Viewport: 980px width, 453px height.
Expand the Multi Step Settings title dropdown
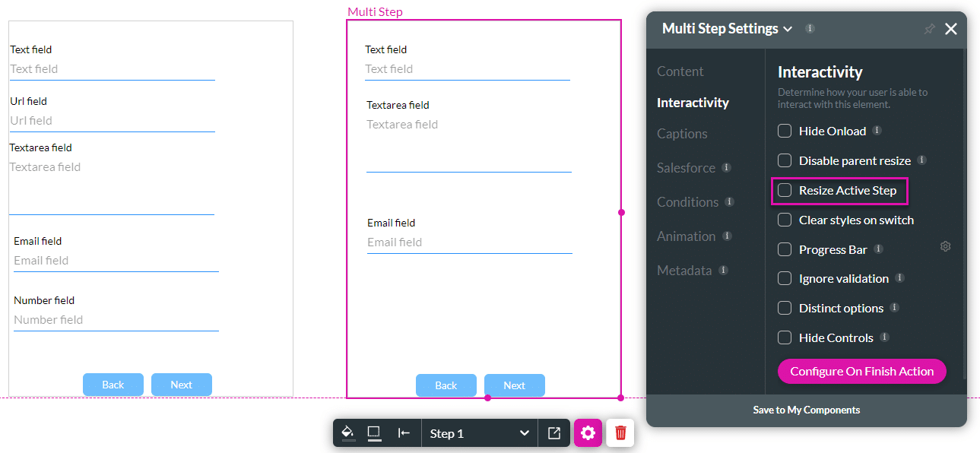click(x=789, y=28)
